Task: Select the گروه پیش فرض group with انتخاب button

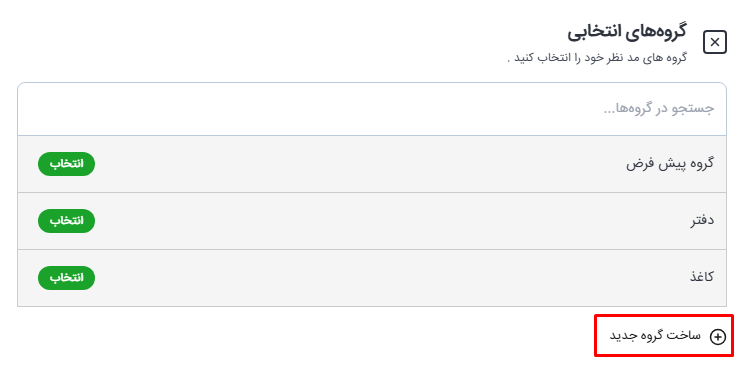Action: click(66, 164)
